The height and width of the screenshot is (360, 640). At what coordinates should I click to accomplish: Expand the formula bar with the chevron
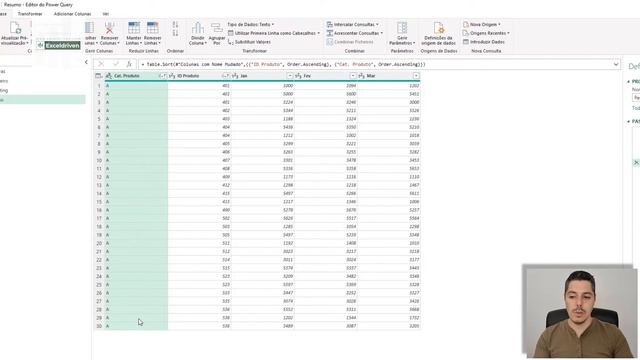616,64
